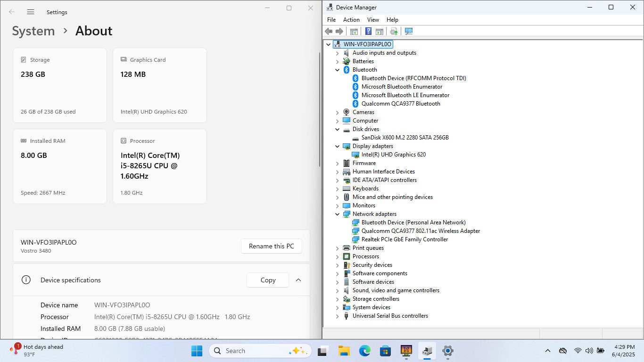Screen dimensions: 644x362
Task: Select Mice and other pointing devices
Action: pyautogui.click(x=393, y=197)
